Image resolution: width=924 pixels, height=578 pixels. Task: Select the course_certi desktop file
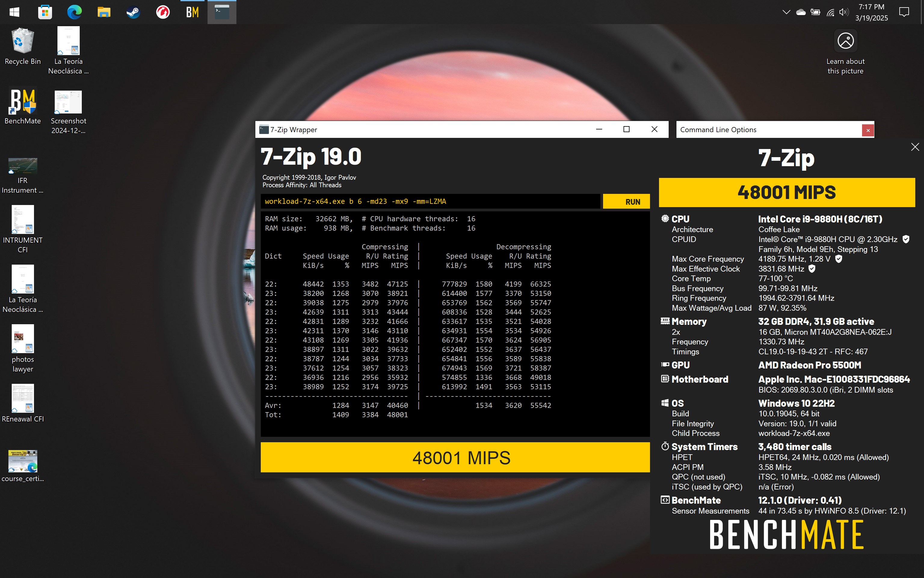coord(23,466)
